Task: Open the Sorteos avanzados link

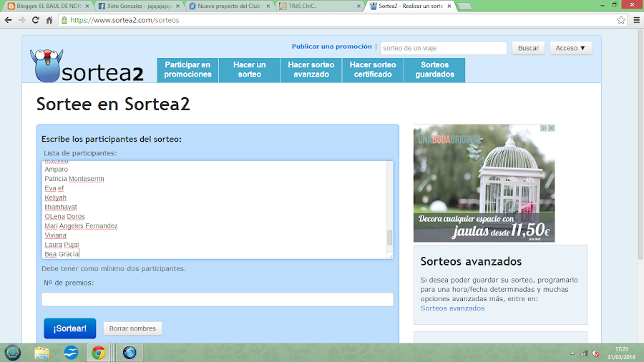Action: (x=452, y=308)
